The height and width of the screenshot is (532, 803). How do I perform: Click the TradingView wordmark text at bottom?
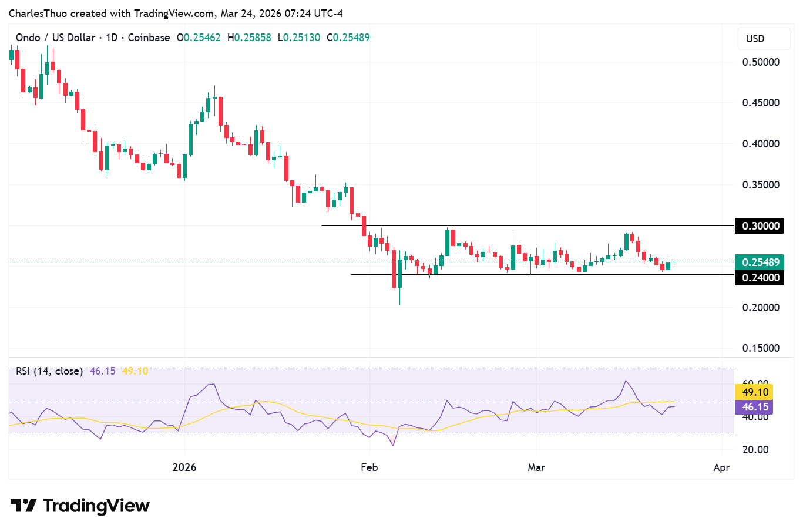96,506
